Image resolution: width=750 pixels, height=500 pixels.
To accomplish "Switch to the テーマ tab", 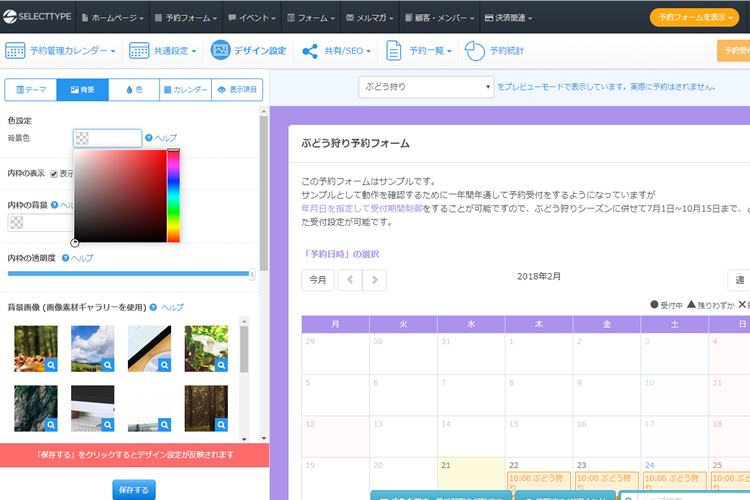I will (x=30, y=90).
